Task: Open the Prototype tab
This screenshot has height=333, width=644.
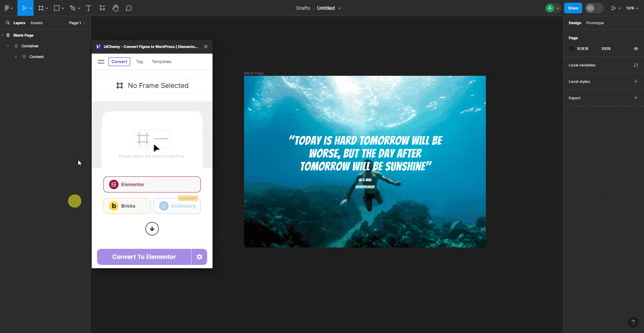Action: (x=595, y=23)
